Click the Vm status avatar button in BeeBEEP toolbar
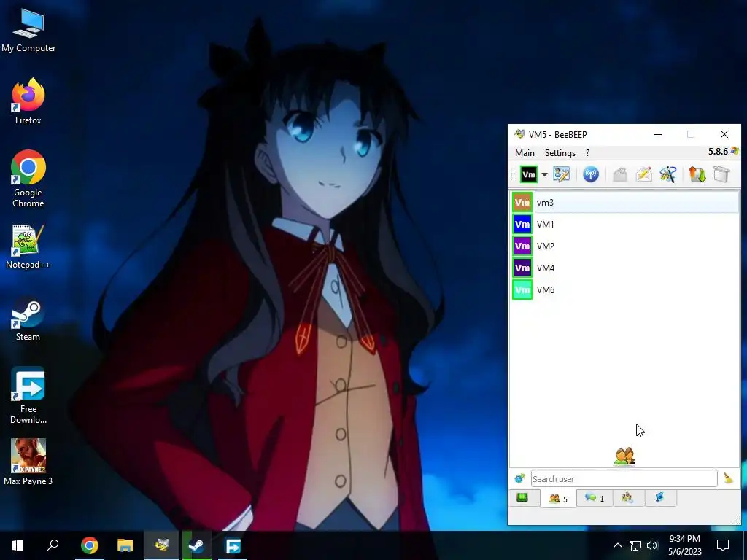The width and height of the screenshot is (747, 560). tap(528, 174)
